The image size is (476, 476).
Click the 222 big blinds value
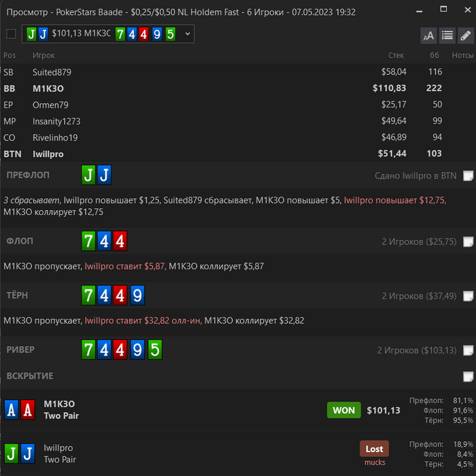(434, 88)
